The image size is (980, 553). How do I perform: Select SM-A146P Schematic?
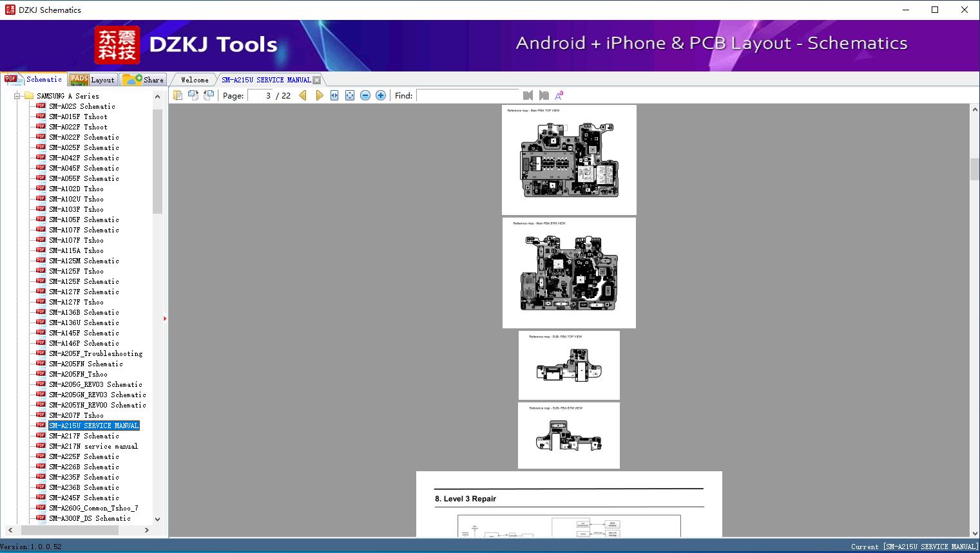pyautogui.click(x=84, y=343)
